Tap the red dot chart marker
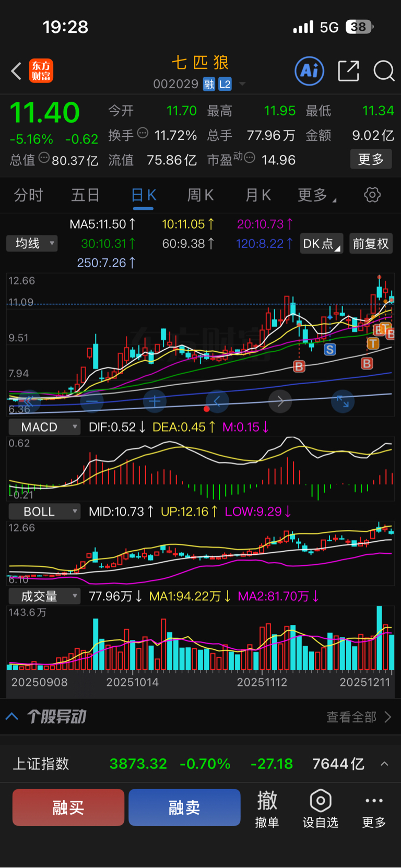The height and width of the screenshot is (868, 401). click(207, 409)
